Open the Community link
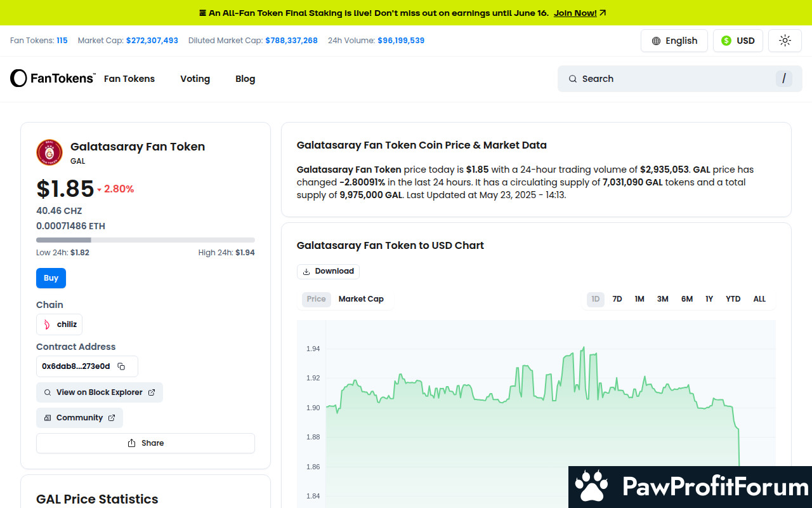 click(x=79, y=418)
